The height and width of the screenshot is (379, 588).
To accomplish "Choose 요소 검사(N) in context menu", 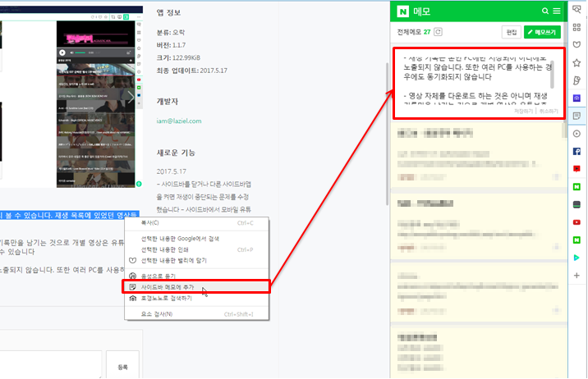I will (158, 313).
